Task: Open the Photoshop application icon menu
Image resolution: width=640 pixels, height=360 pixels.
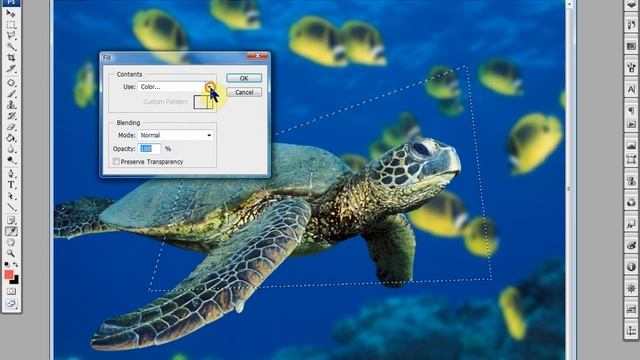Action: pyautogui.click(x=11, y=2)
